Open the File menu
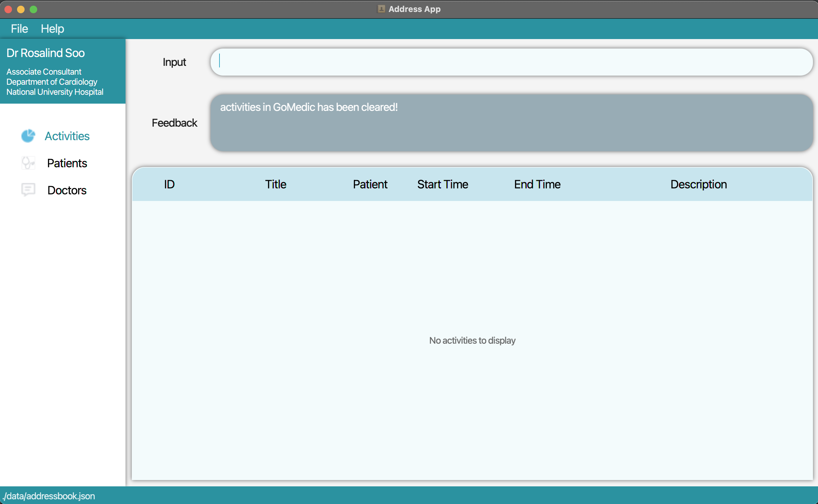 tap(19, 29)
